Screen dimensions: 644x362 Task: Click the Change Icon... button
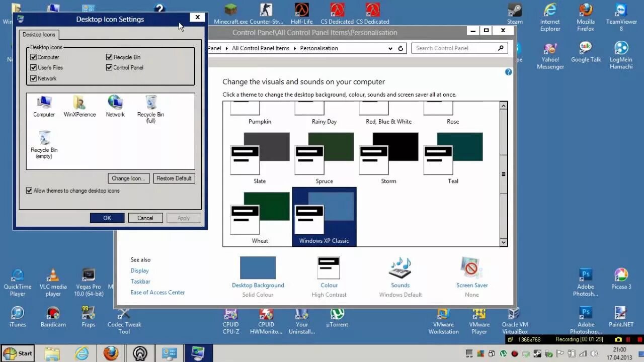[128, 178]
